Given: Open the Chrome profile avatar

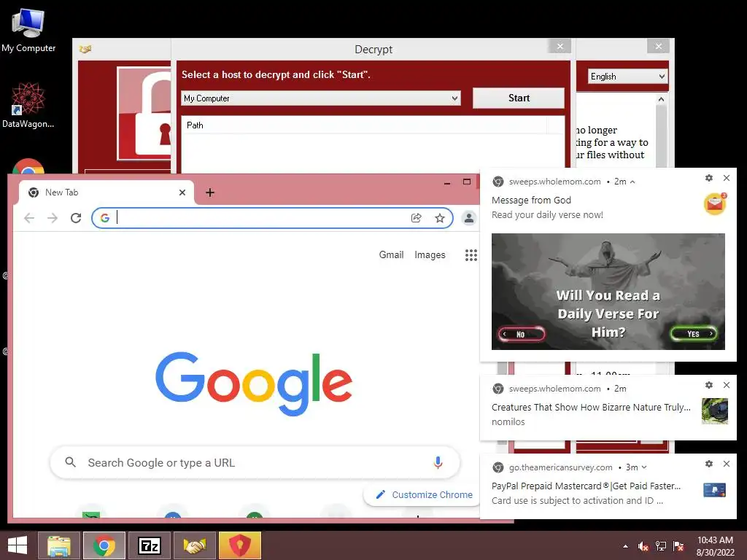Looking at the screenshot, I should tap(469, 218).
